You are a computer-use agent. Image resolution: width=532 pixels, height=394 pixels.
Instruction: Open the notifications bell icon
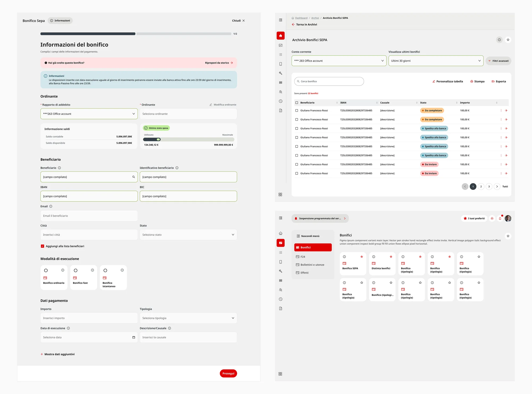point(500,218)
